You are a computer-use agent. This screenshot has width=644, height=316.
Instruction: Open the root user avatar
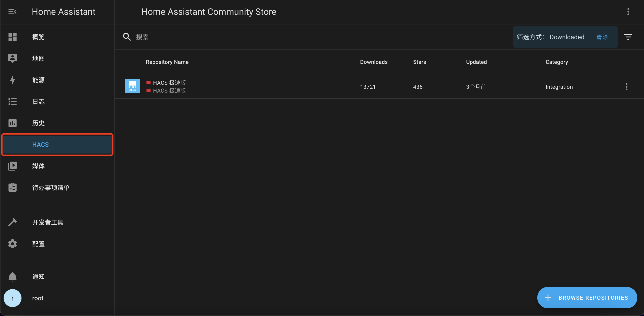tap(12, 298)
